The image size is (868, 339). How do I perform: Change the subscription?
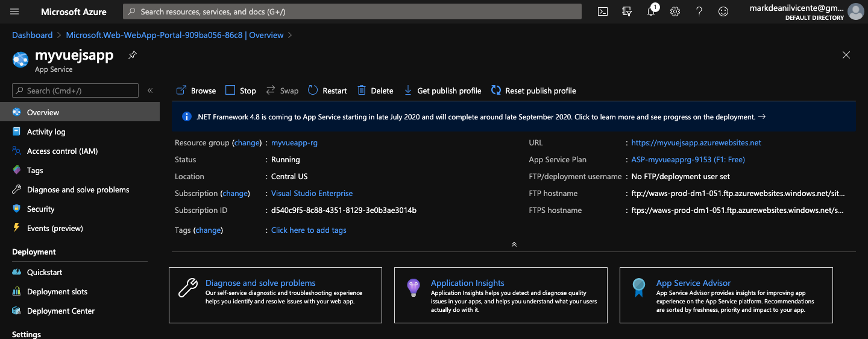coord(235,194)
